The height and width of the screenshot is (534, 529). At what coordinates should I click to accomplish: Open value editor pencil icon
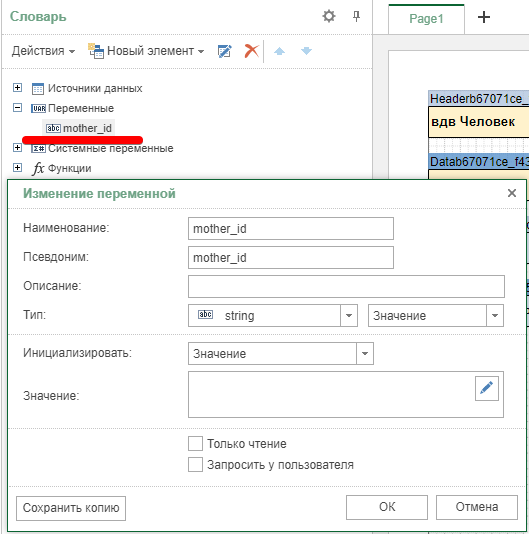(x=487, y=388)
